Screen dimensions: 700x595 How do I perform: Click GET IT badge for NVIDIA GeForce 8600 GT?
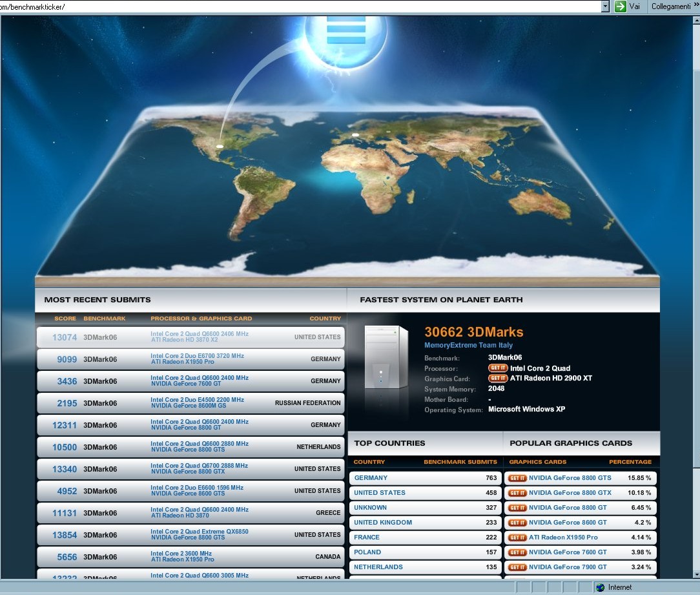[517, 523]
